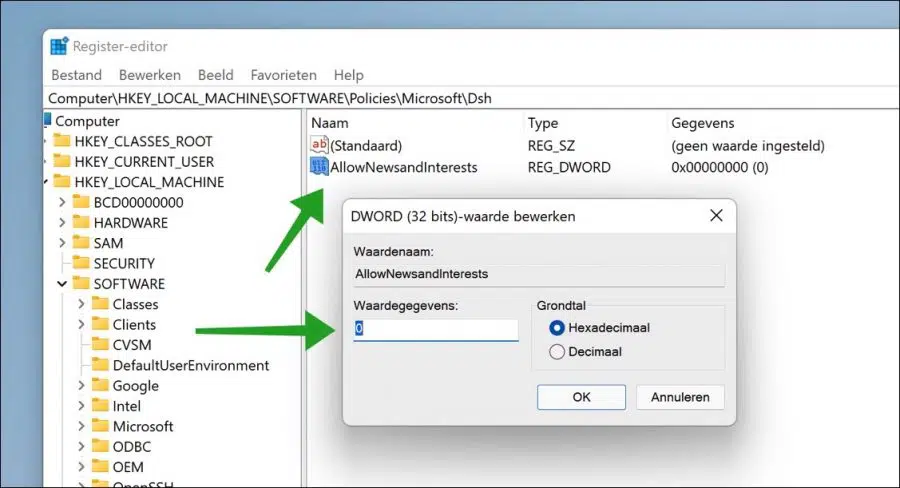Select the CVSM key label
Image resolution: width=900 pixels, height=488 pixels.
[132, 344]
